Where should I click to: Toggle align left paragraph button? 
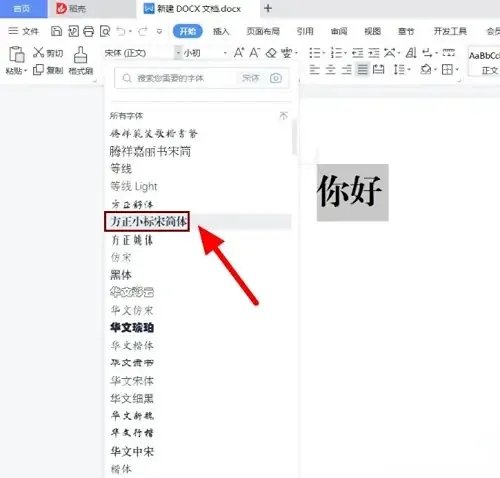point(314,69)
